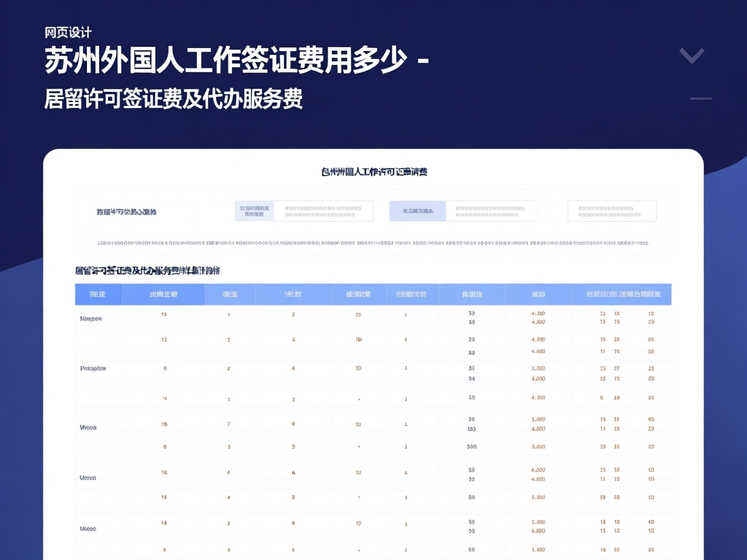The width and height of the screenshot is (747, 560).
Task: Open the 网页设计 category label
Action: coord(68,33)
